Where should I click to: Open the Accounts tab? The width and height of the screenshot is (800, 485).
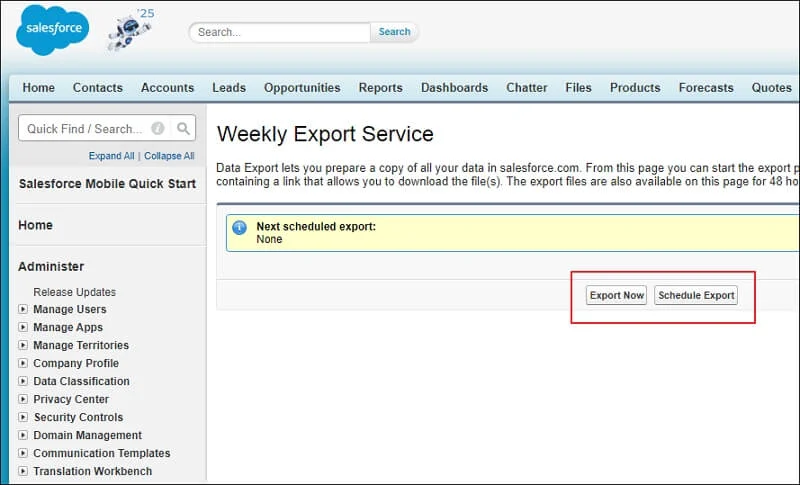[x=167, y=88]
